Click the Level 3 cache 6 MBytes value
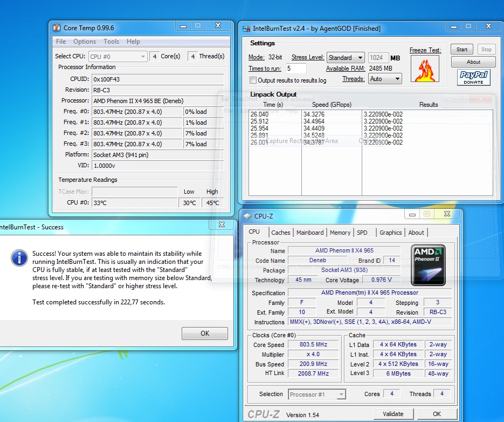The image size is (504, 422). point(398,373)
